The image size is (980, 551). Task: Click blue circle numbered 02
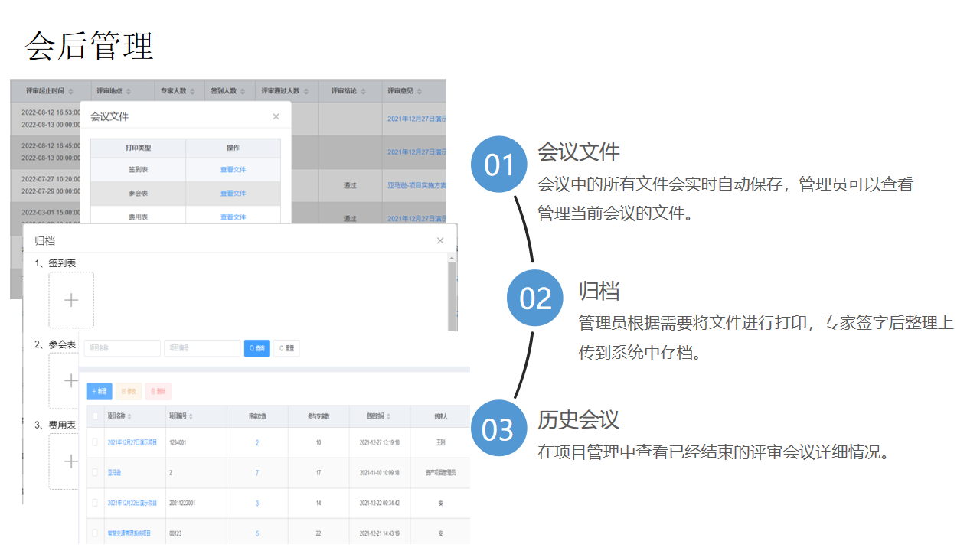tap(535, 298)
